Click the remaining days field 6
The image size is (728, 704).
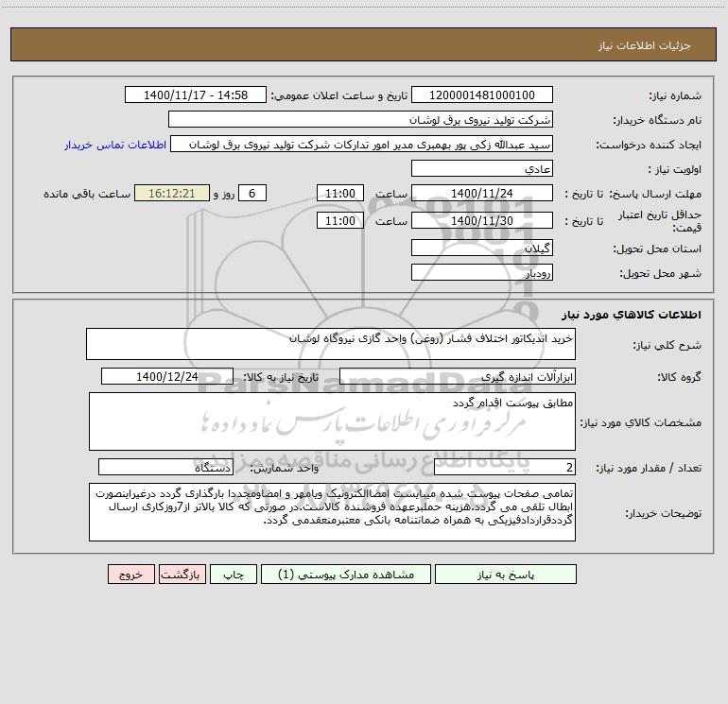(x=252, y=193)
